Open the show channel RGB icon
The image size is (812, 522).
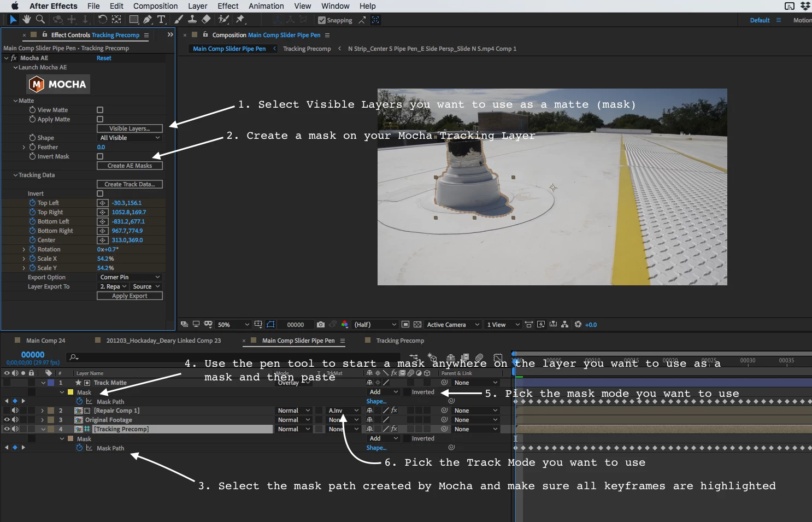pyautogui.click(x=345, y=325)
